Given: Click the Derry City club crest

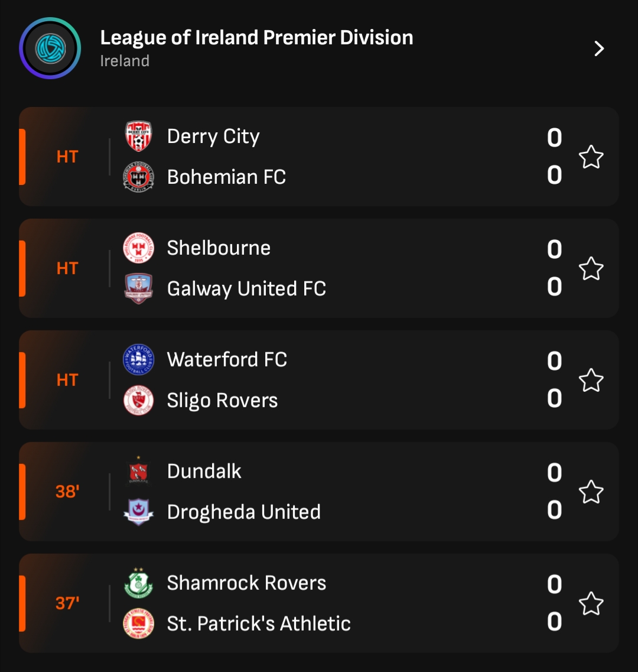Looking at the screenshot, I should (138, 137).
